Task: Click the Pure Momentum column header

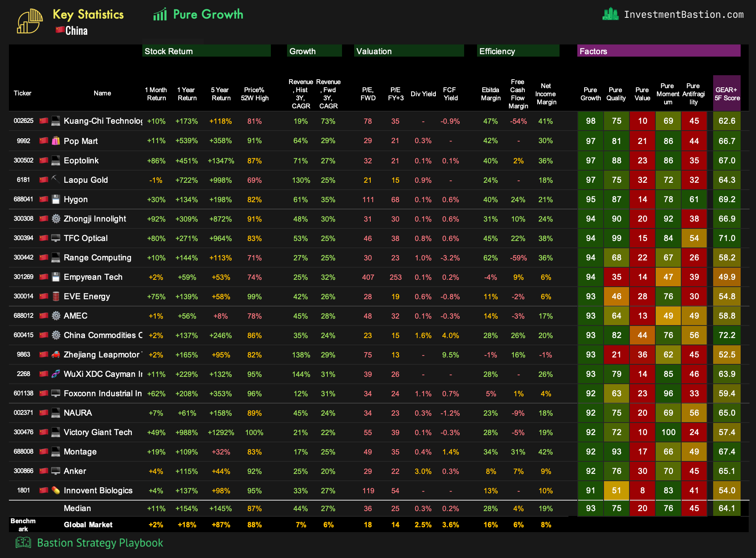Action: click(x=668, y=94)
